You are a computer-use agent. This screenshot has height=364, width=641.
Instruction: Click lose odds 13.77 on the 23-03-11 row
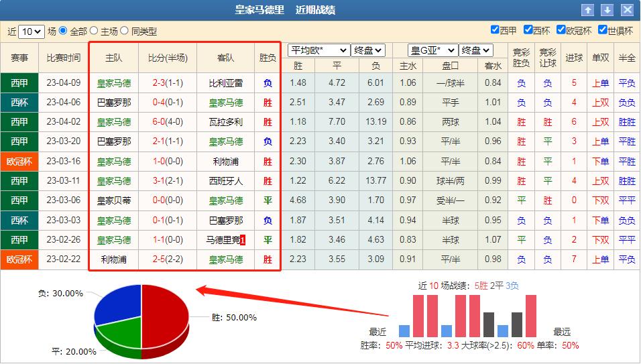(375, 180)
